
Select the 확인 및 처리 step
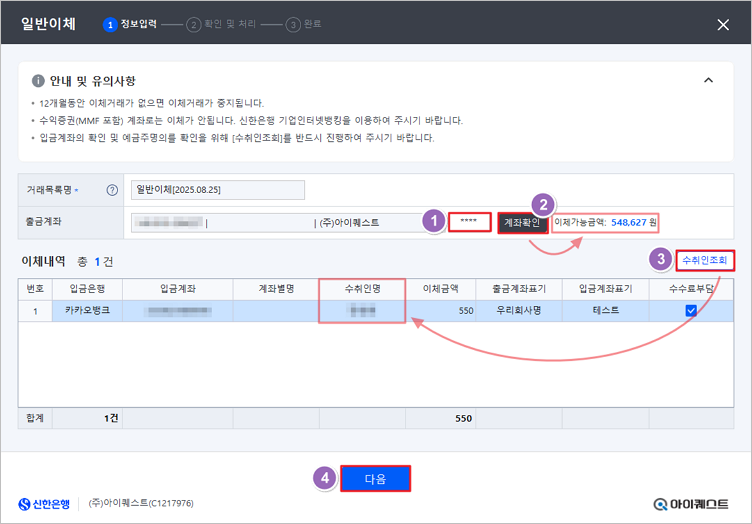tap(227, 25)
